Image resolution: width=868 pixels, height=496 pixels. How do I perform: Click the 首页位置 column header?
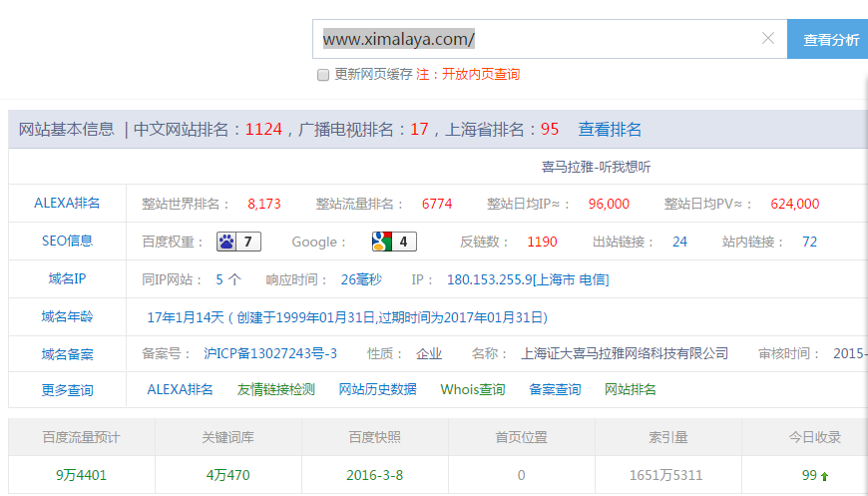(x=521, y=437)
